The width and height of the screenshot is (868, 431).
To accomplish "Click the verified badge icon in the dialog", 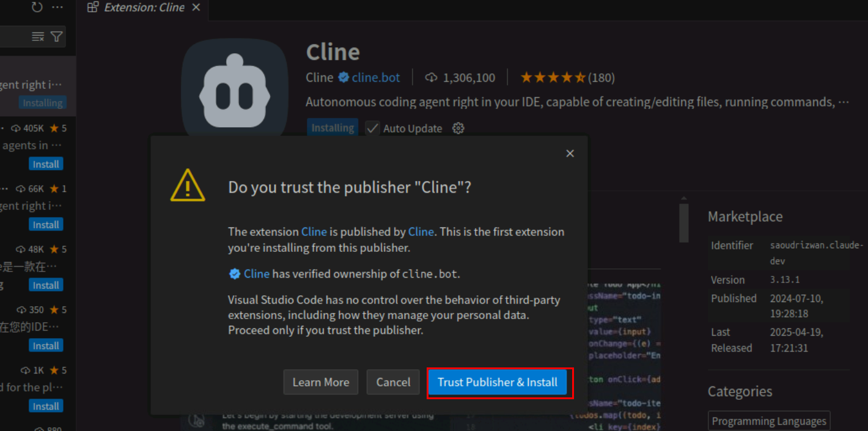I will pyautogui.click(x=234, y=274).
